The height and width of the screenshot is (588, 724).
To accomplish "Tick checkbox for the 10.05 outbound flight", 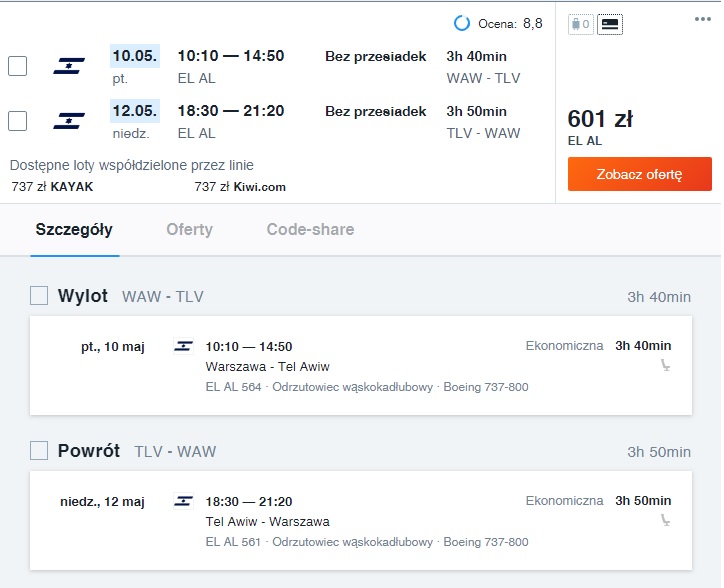I will click(x=18, y=66).
